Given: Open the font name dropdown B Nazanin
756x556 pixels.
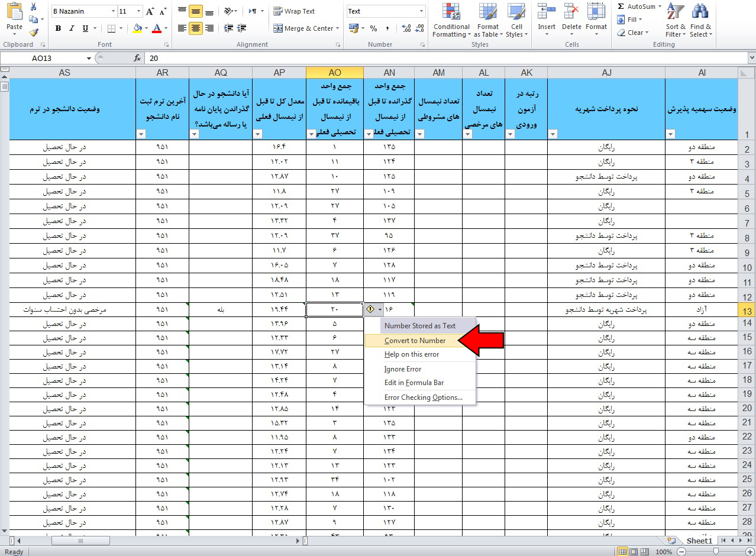Looking at the screenshot, I should [114, 11].
